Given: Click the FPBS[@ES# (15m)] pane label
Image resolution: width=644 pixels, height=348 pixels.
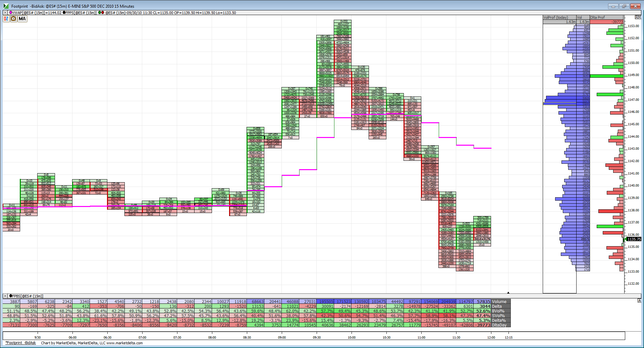Looking at the screenshot, I should (28, 296).
